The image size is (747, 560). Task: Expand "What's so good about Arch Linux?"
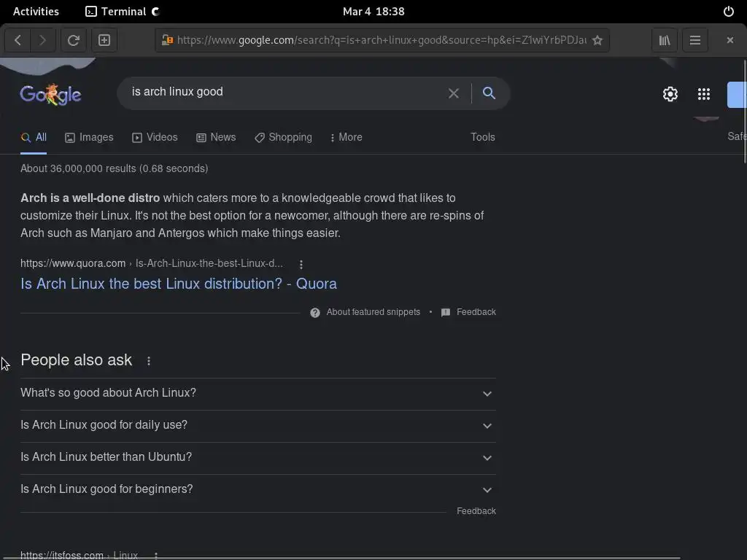click(258, 393)
